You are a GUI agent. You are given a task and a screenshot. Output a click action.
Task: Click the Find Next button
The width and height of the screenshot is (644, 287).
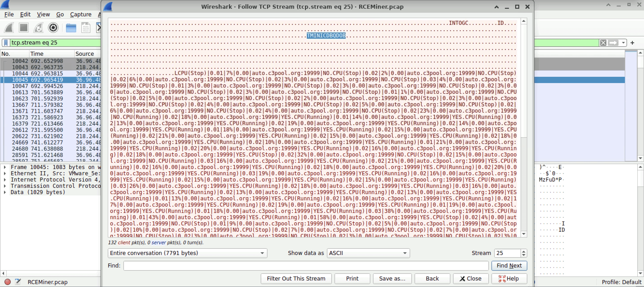pos(509,266)
